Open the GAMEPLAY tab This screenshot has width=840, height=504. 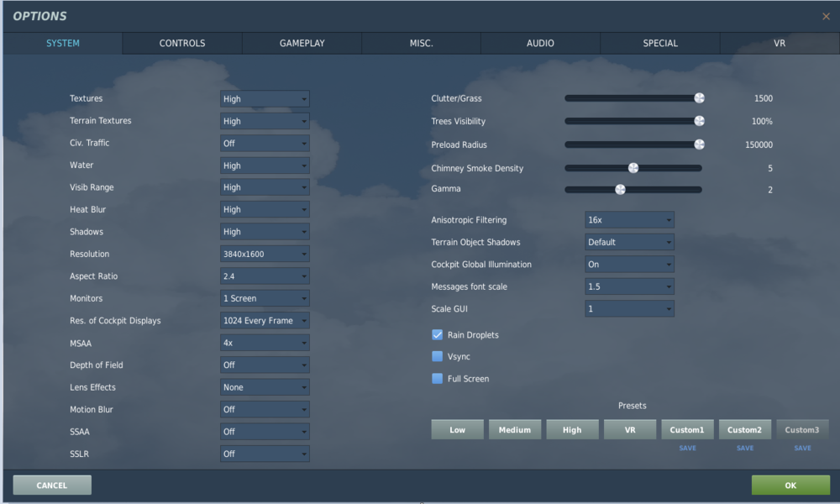(302, 44)
